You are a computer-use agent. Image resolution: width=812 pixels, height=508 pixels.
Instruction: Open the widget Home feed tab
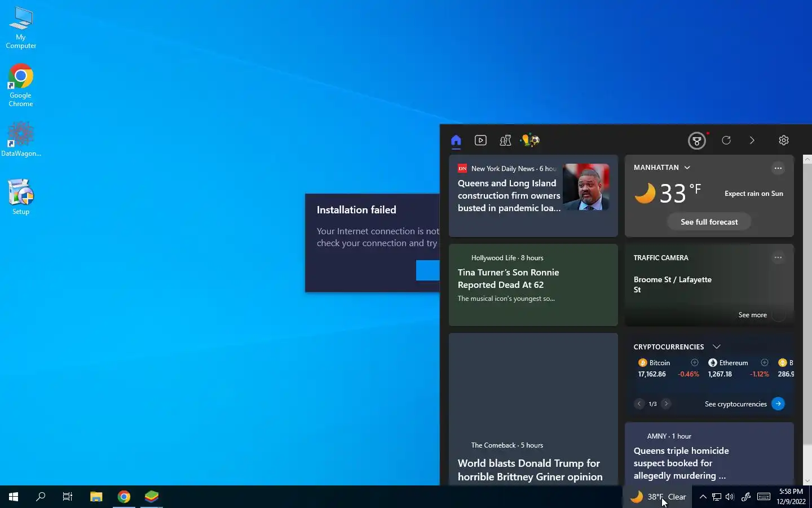(456, 141)
